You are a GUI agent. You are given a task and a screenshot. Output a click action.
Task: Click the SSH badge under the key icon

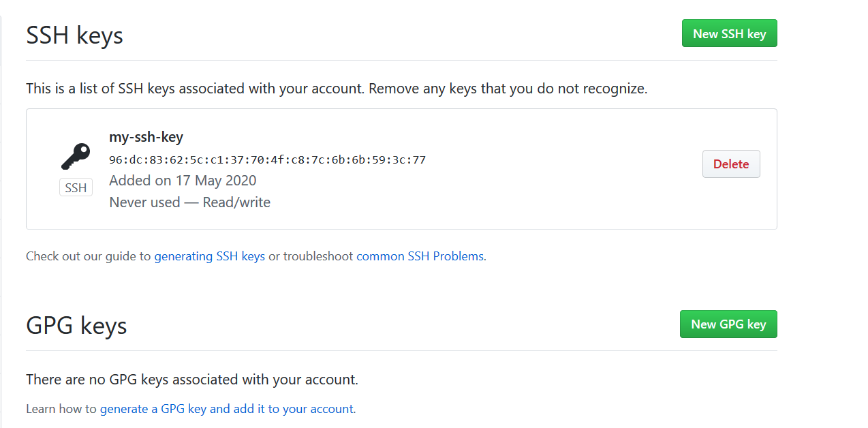76,188
